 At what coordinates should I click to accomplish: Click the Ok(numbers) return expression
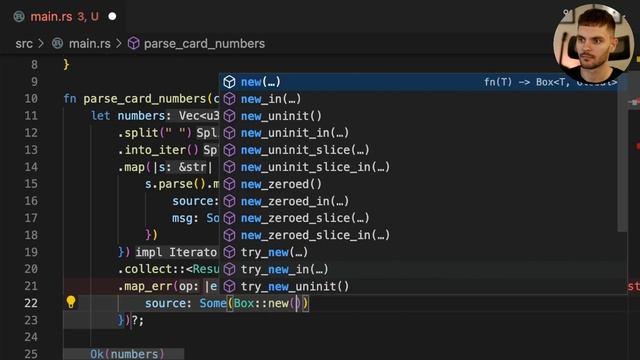pos(127,354)
